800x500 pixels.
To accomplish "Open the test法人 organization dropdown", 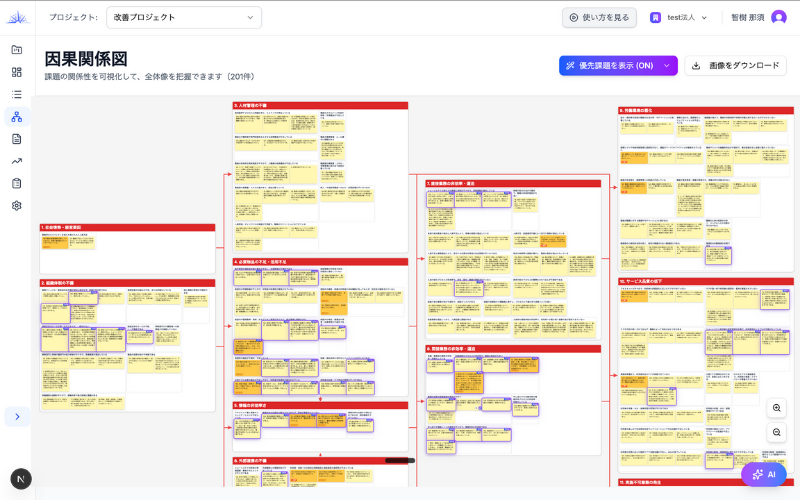I will (679, 17).
